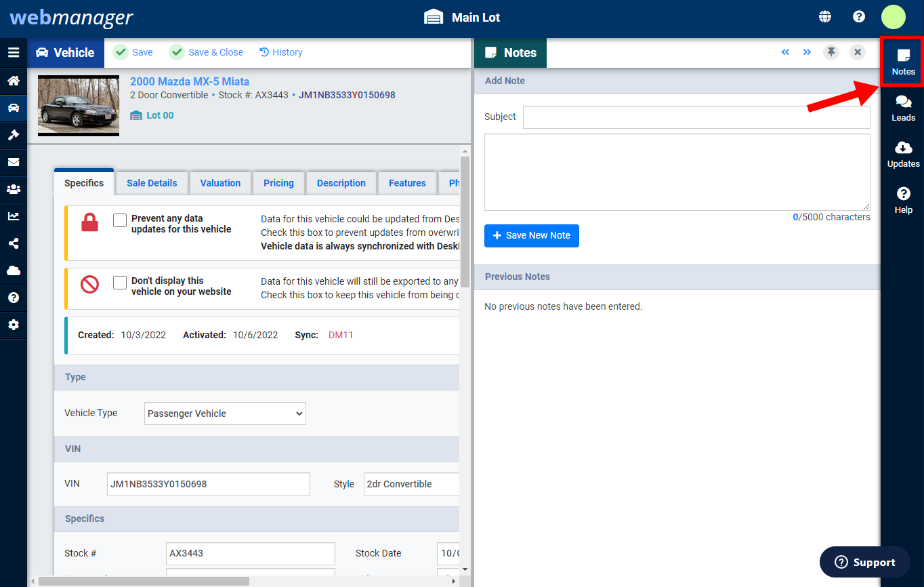The width and height of the screenshot is (924, 587).
Task: Click the red lock icon
Action: (x=90, y=222)
